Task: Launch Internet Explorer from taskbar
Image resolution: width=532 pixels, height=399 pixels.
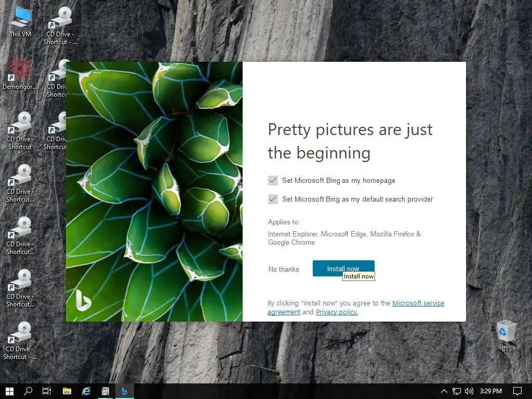Action: click(86, 391)
